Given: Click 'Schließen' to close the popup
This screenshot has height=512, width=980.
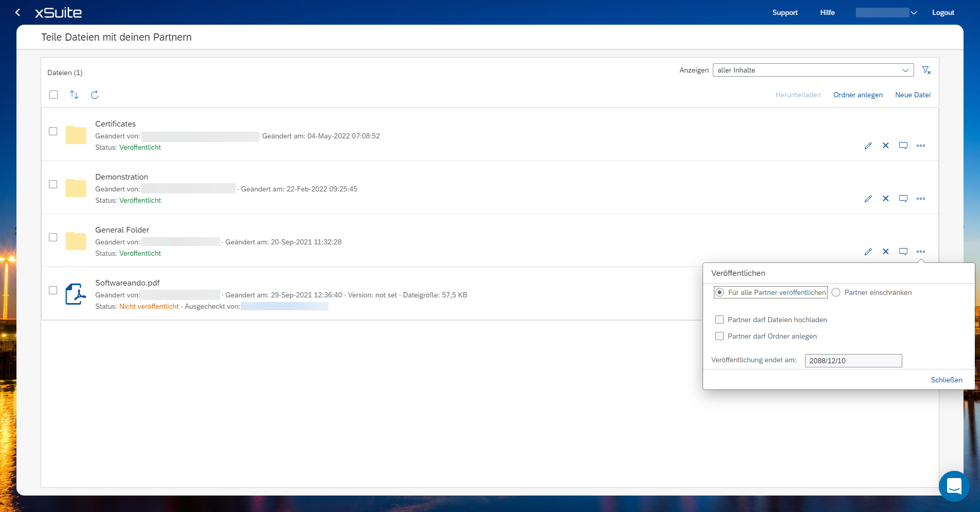Looking at the screenshot, I should tap(946, 380).
